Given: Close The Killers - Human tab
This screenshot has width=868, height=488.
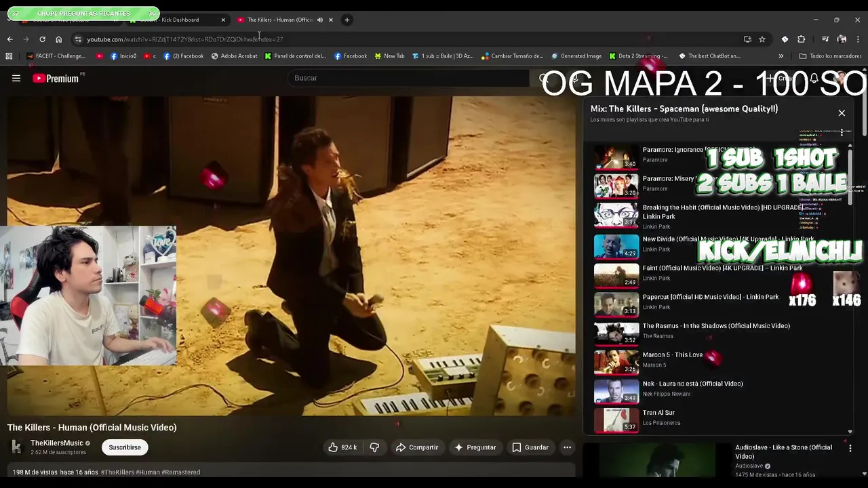Looking at the screenshot, I should 331,20.
